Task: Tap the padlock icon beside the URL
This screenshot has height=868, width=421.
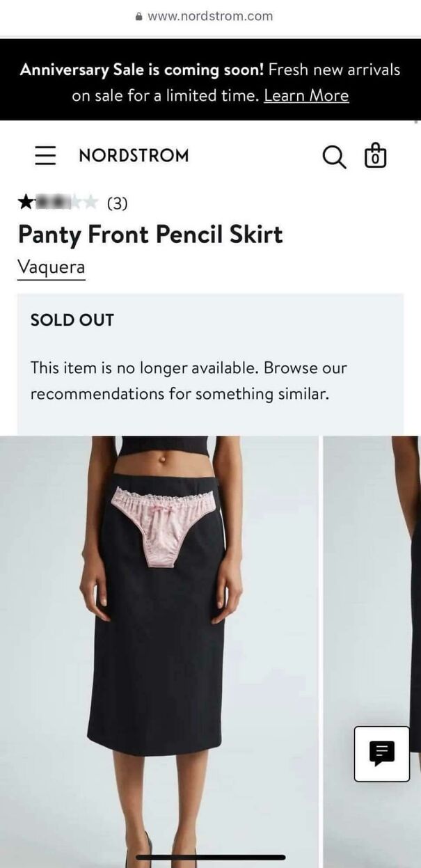Action: [139, 16]
